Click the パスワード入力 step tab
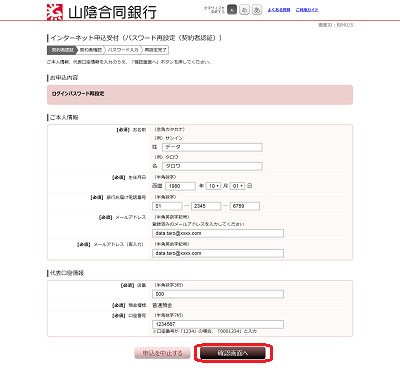 pyautogui.click(x=123, y=50)
